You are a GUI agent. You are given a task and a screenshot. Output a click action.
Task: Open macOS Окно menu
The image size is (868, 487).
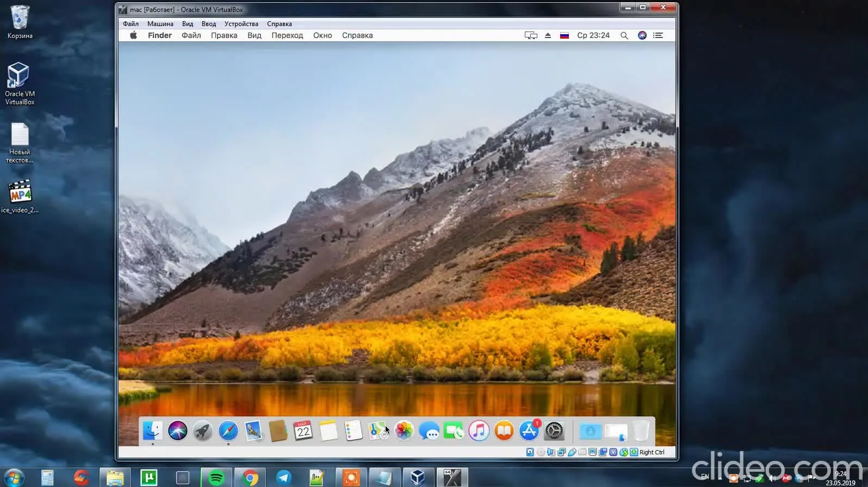pos(323,35)
